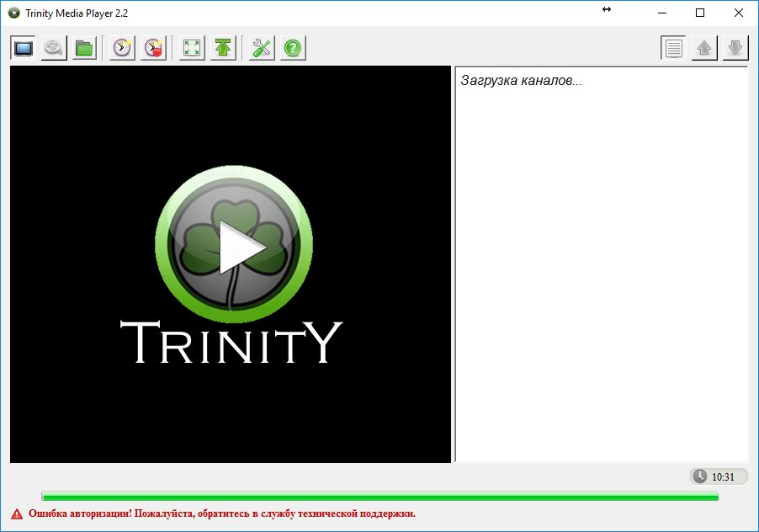This screenshot has width=759, height=532.
Task: Enter fullscreen mode using the green arrows icon
Action: (x=193, y=48)
